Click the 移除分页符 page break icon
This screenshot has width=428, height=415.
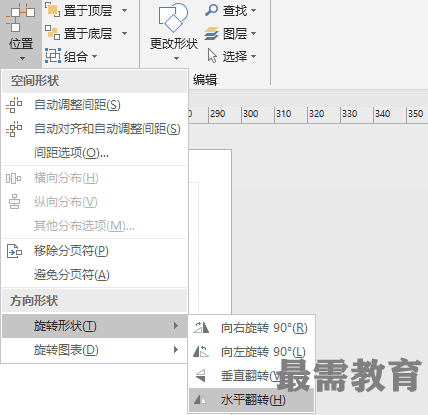tap(14, 251)
